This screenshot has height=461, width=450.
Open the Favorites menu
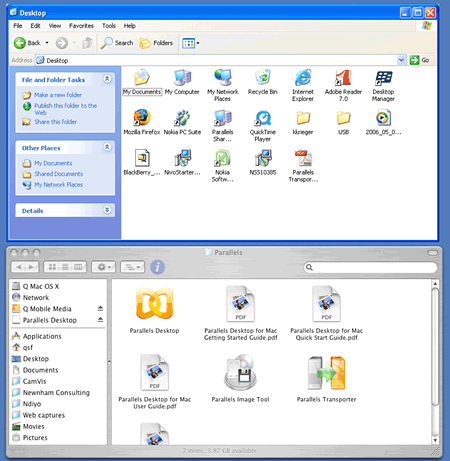[x=81, y=26]
